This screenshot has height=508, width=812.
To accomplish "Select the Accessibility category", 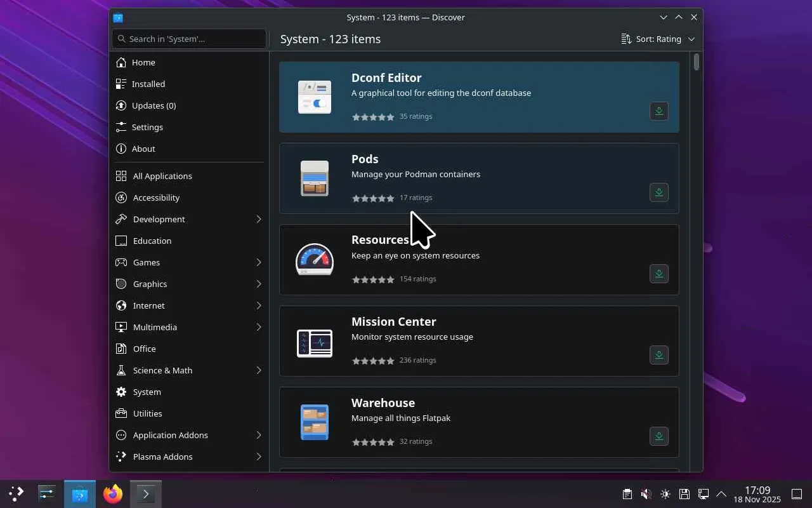I will tap(189, 197).
